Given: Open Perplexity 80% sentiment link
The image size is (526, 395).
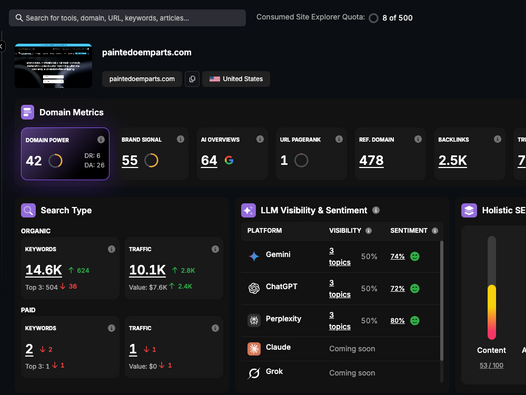Looking at the screenshot, I should coord(398,321).
